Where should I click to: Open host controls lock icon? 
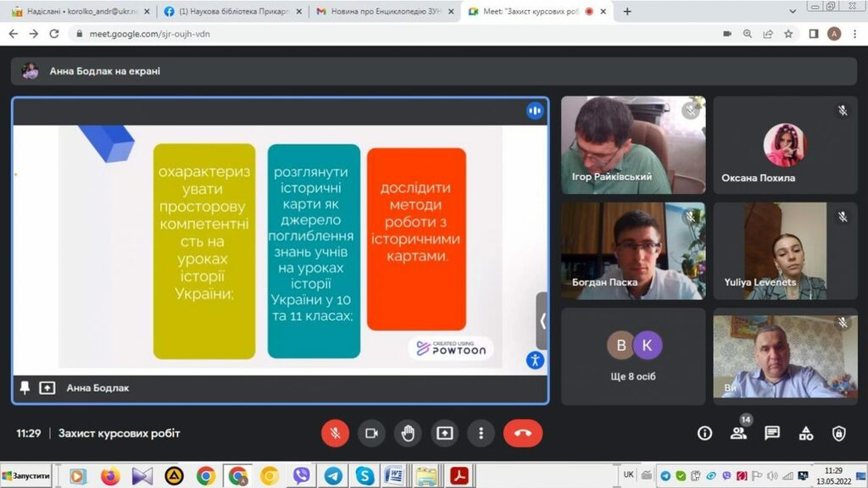[838, 433]
